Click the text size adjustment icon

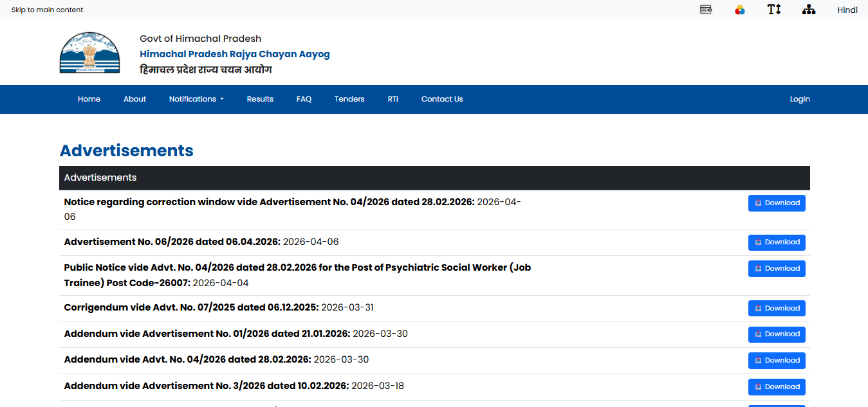click(774, 10)
